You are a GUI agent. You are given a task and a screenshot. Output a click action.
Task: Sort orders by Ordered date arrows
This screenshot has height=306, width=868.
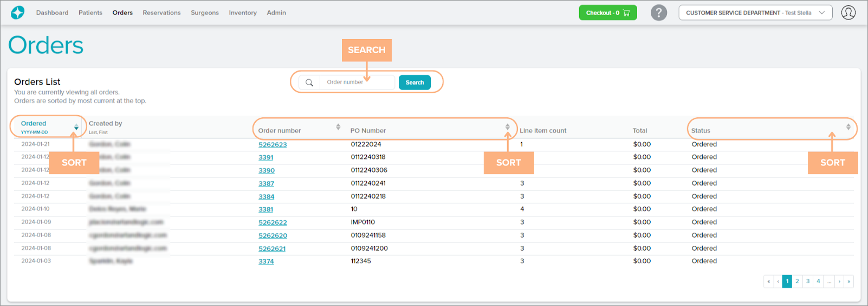[76, 127]
